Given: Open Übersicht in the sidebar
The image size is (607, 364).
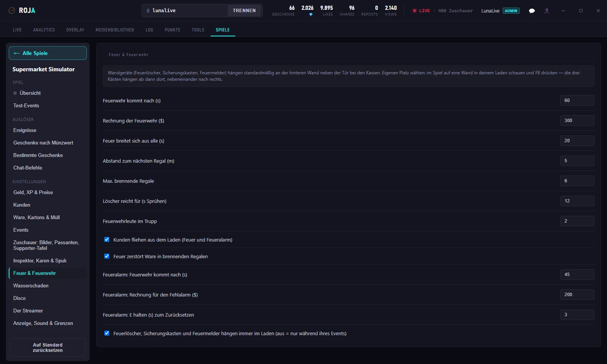Looking at the screenshot, I should [48, 93].
